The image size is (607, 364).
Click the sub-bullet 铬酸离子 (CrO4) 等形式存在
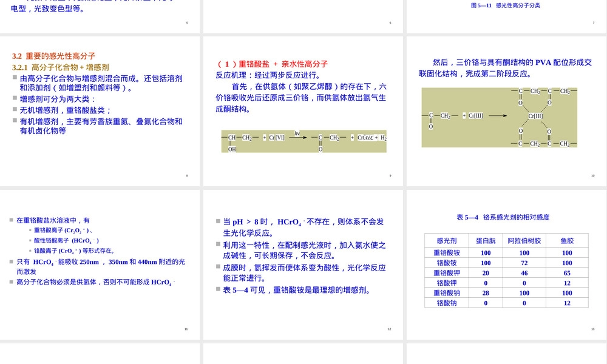[x=74, y=251]
